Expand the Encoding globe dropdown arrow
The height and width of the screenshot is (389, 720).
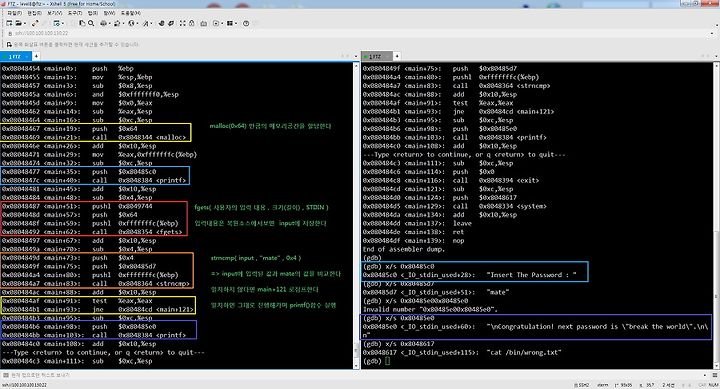coord(137,23)
